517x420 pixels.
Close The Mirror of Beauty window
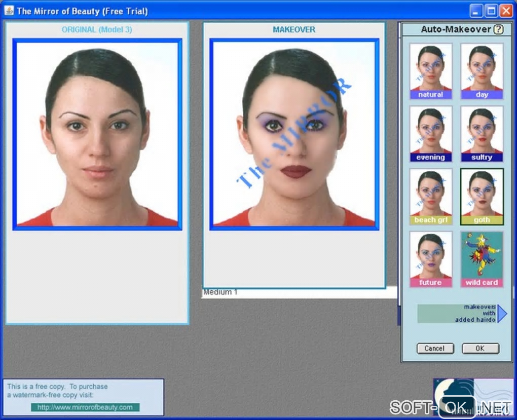pyautogui.click(x=506, y=11)
